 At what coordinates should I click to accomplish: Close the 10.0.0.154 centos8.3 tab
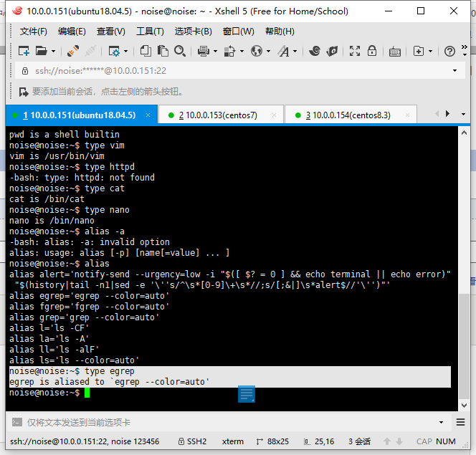[x=407, y=115]
